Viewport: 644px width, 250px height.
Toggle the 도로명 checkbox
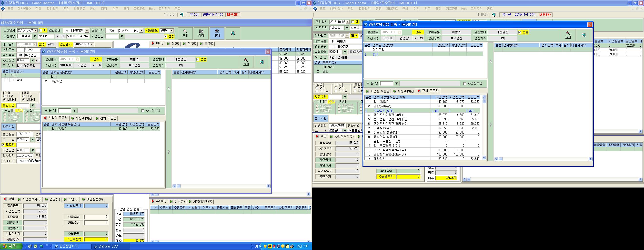(3, 145)
